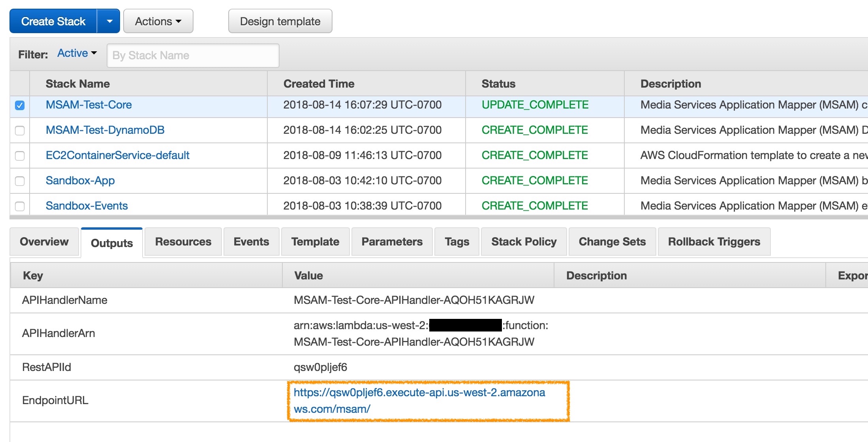Click the Create Stack button
This screenshot has width=868, height=442.
53,21
